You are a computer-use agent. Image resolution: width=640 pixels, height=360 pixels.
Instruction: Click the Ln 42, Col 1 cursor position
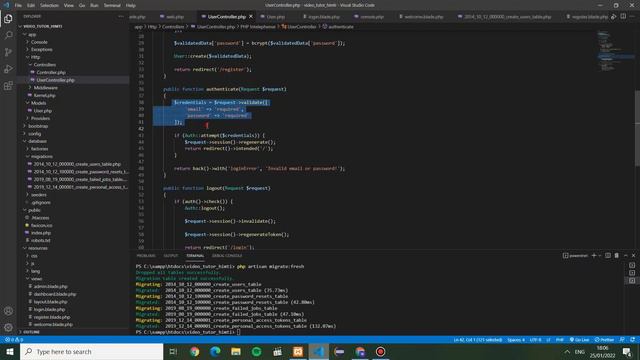click(478, 340)
